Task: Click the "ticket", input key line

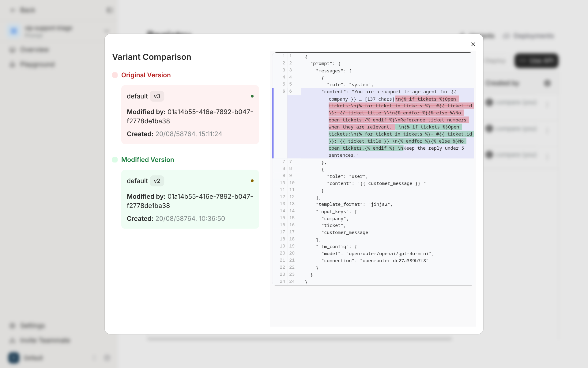Action: pos(334,225)
